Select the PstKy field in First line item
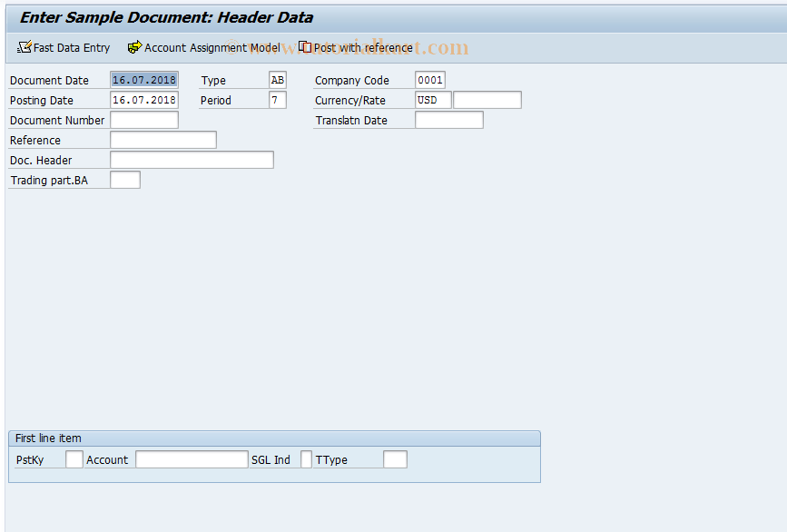 point(74,458)
